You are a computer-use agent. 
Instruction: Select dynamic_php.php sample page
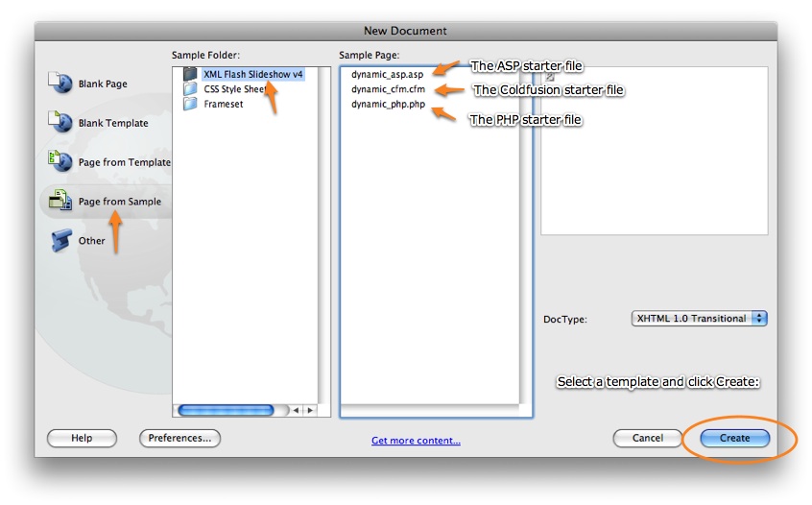pyautogui.click(x=388, y=104)
